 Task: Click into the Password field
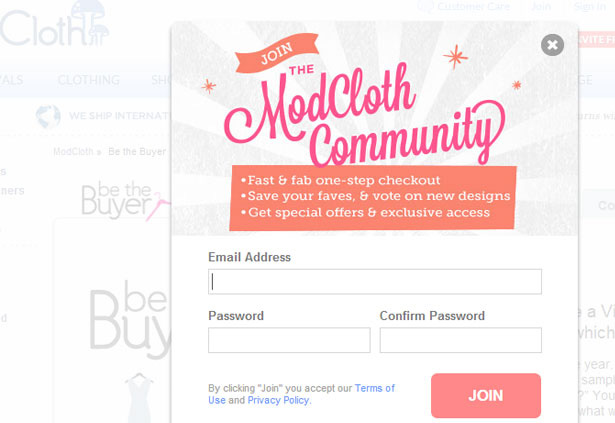click(x=289, y=341)
